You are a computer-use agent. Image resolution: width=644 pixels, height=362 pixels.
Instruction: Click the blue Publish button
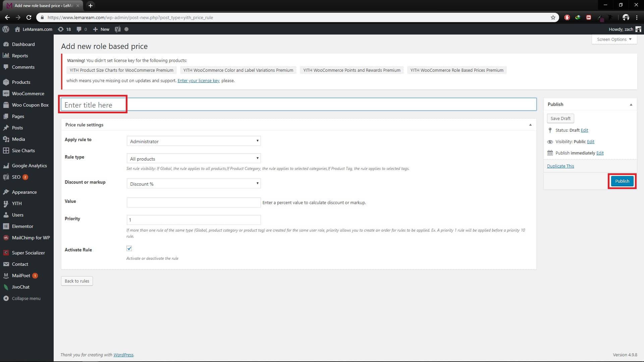pos(622,181)
